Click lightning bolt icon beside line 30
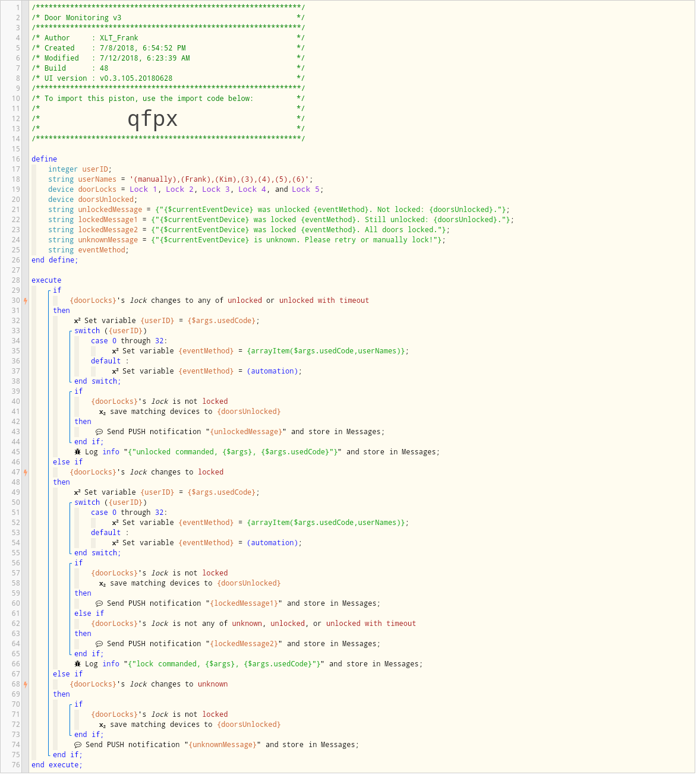The image size is (700, 778). click(x=26, y=301)
